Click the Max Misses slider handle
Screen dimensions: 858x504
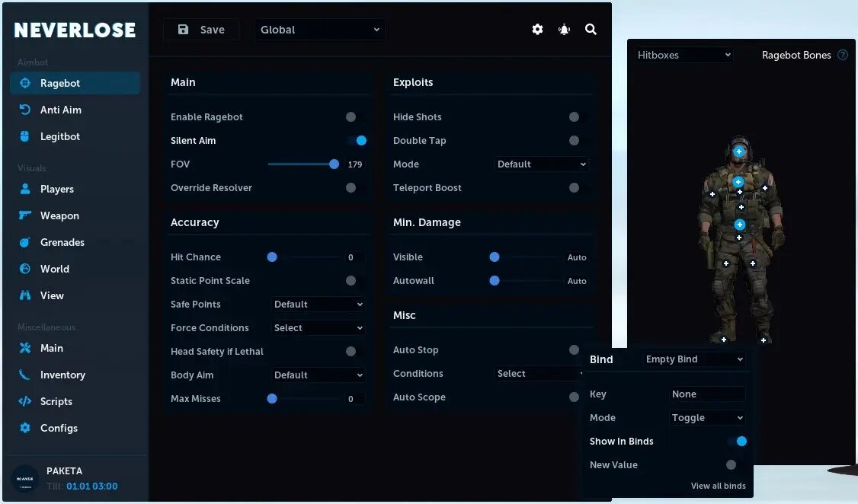(x=272, y=398)
